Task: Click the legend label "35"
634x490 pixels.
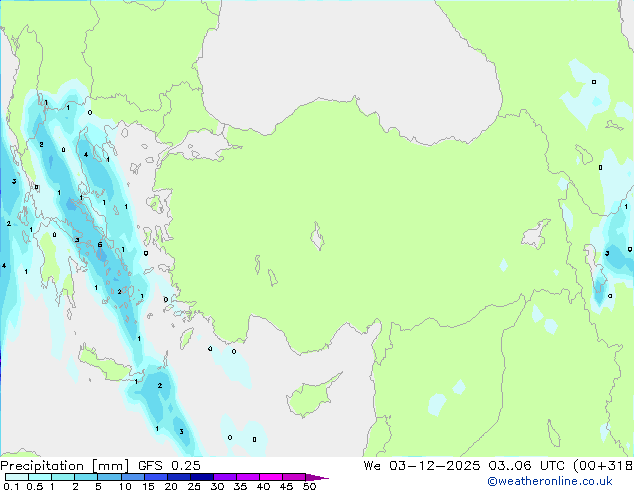Action: coord(240,486)
